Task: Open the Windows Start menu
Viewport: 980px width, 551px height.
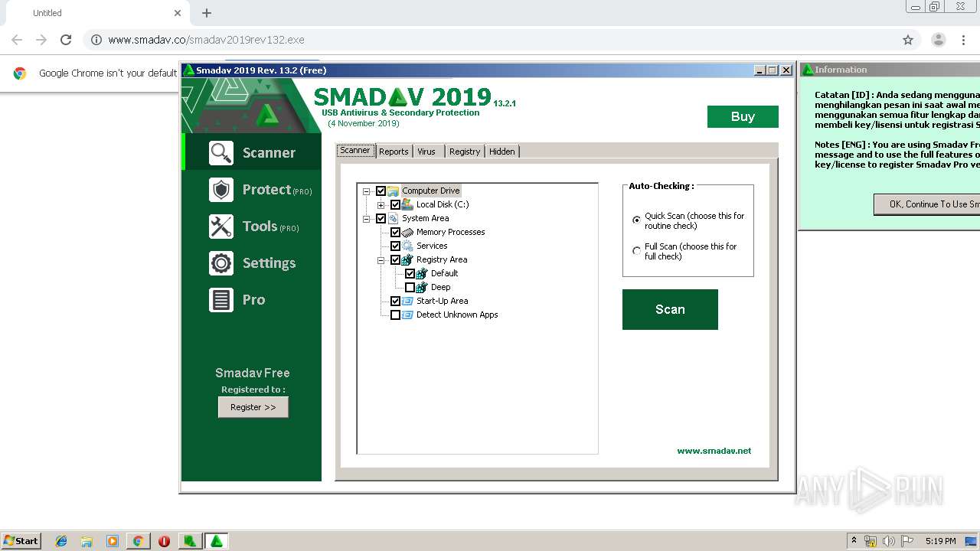Action: [x=21, y=541]
